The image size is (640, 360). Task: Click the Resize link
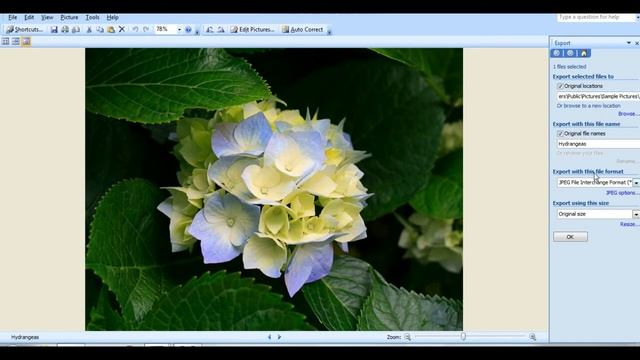(629, 224)
